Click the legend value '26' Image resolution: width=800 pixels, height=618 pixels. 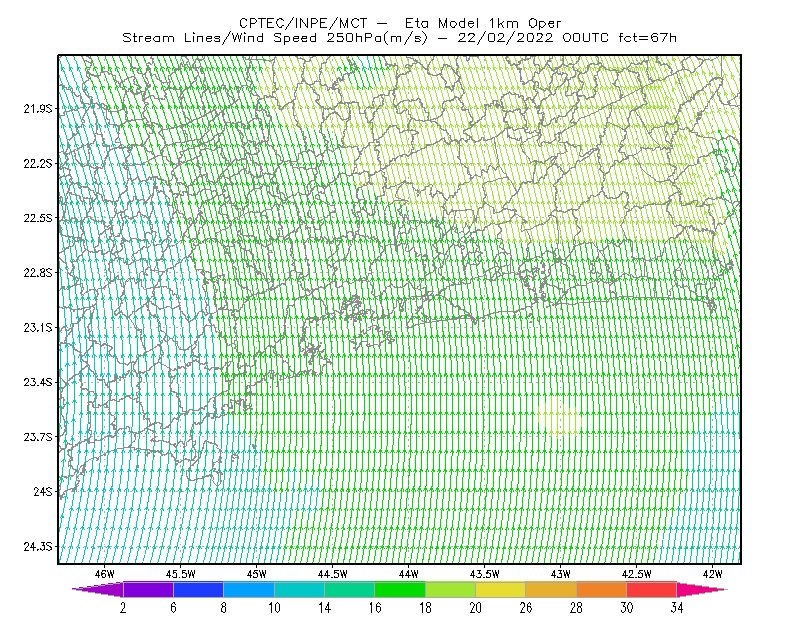[526, 608]
